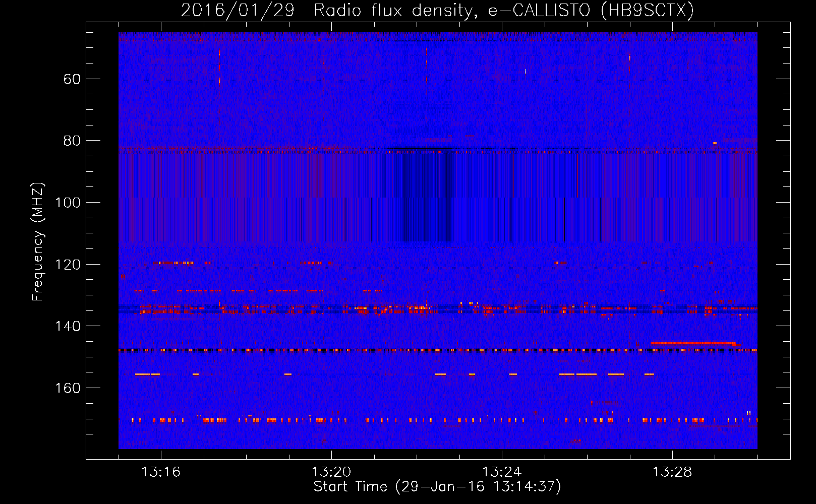The image size is (816, 504).
Task: Click the 13:24 time tick label
Action: [502, 472]
